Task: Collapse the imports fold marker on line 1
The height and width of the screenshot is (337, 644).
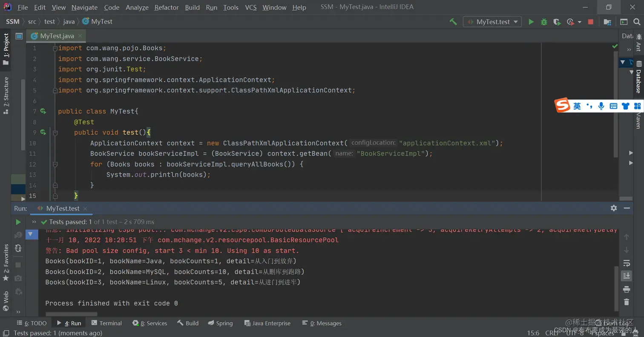Action: coord(55,49)
